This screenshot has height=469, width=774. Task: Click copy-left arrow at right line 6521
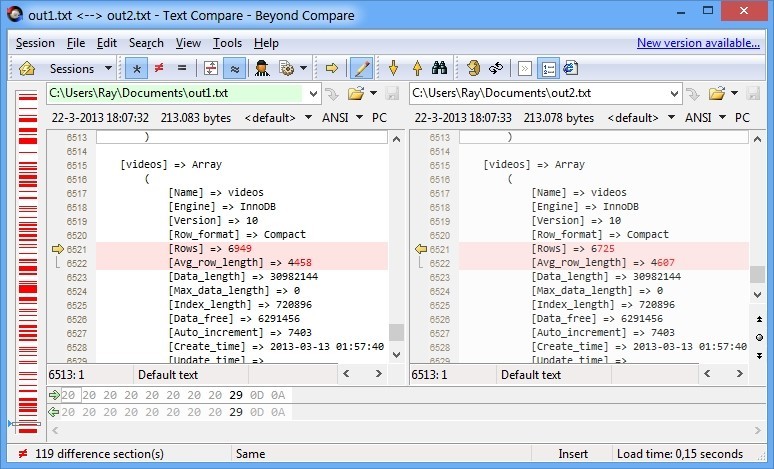point(421,249)
